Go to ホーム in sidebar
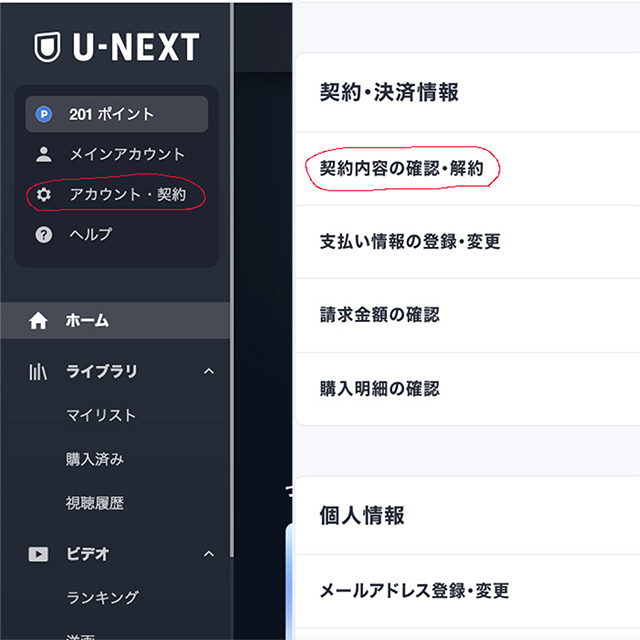This screenshot has width=640, height=640. (115, 320)
